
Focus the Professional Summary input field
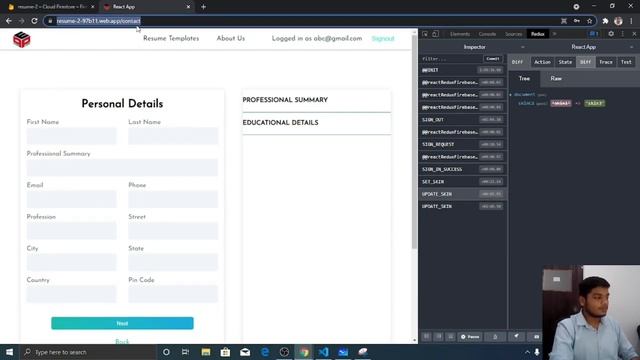[122, 167]
